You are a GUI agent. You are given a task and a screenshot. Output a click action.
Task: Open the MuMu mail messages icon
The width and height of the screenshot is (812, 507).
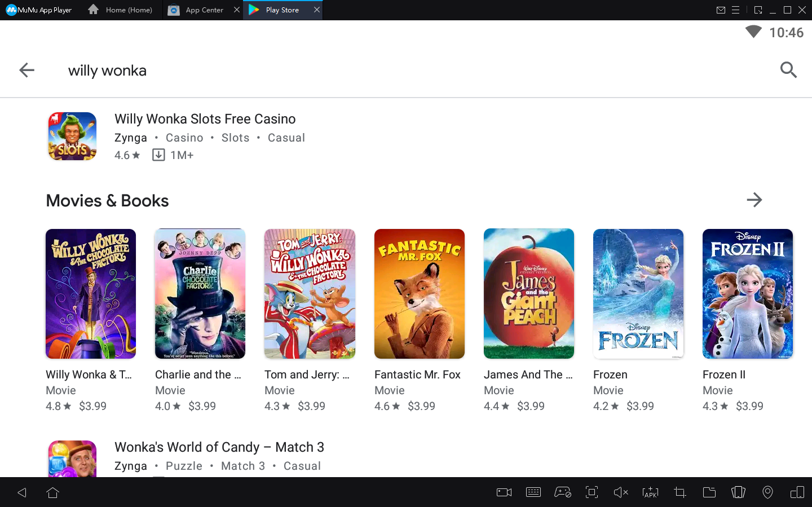(721, 10)
